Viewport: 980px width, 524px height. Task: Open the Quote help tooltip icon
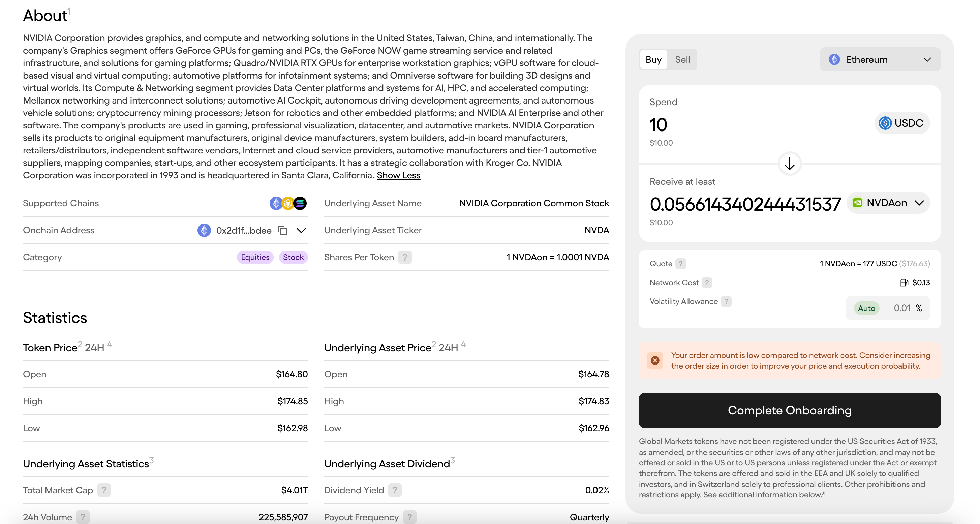681,264
